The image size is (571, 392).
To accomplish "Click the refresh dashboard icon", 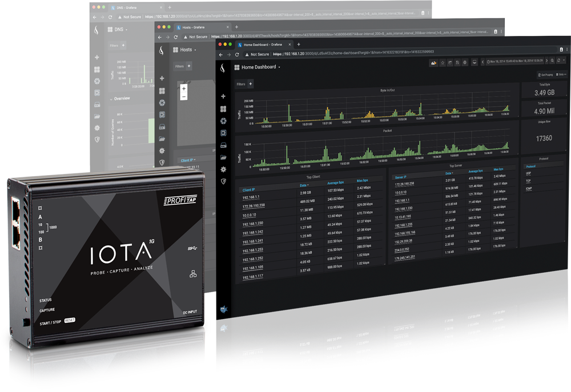I will click(558, 60).
